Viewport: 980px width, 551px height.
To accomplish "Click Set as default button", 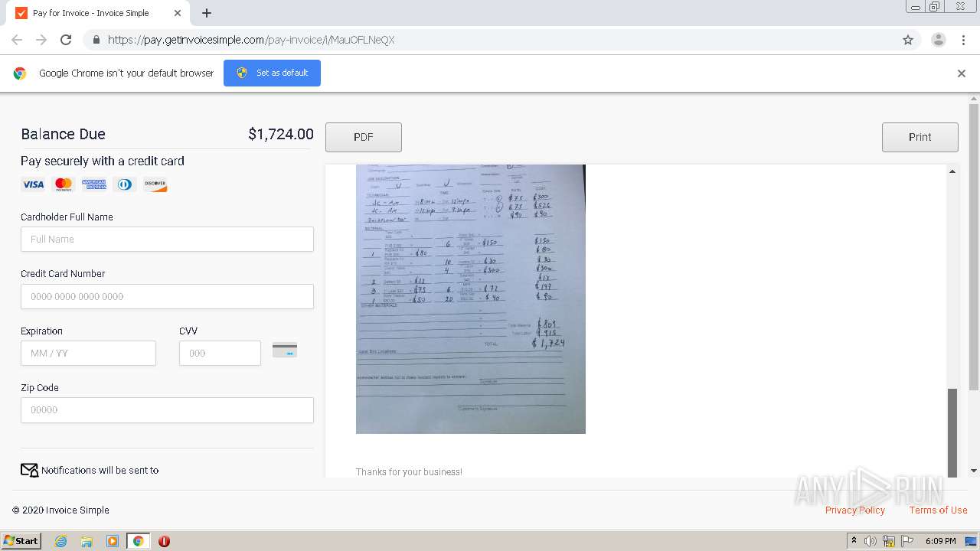I will [272, 73].
